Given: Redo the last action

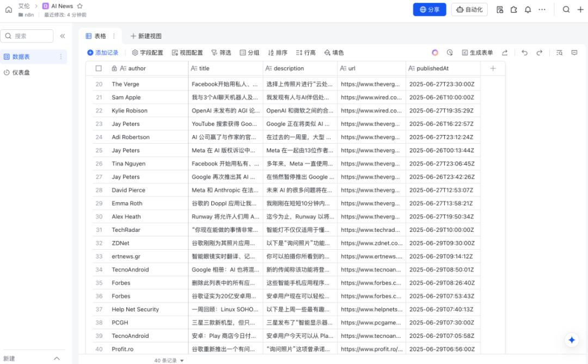Looking at the screenshot, I should [539, 52].
